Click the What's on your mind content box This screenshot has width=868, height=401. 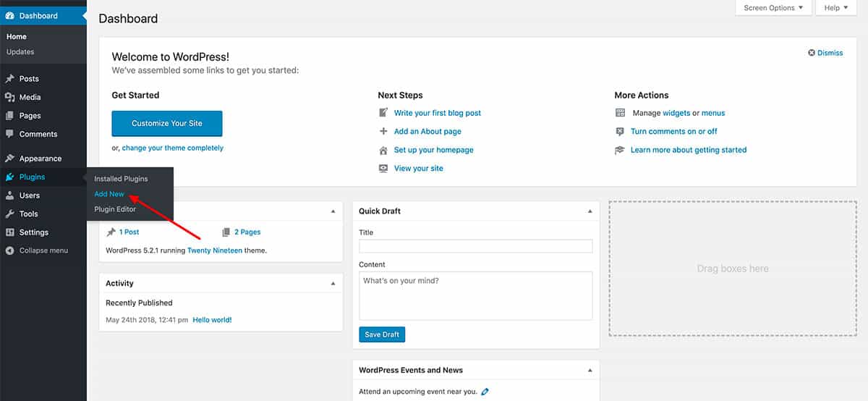[476, 295]
